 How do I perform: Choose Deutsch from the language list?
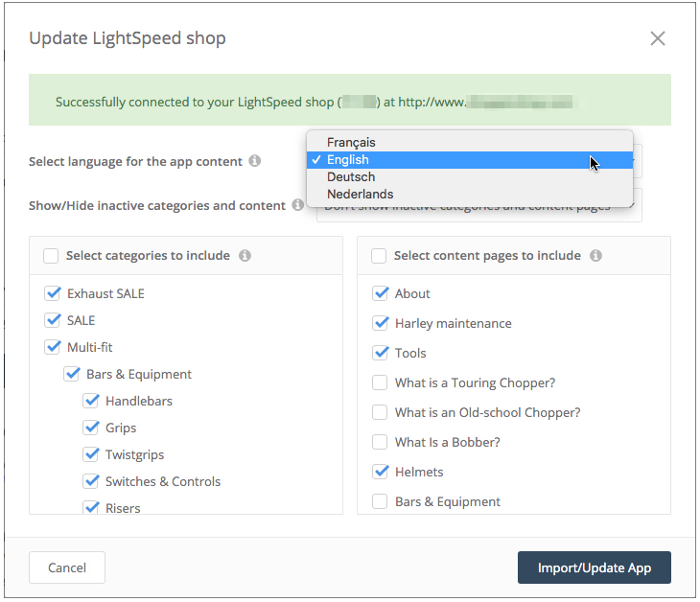pyautogui.click(x=351, y=177)
